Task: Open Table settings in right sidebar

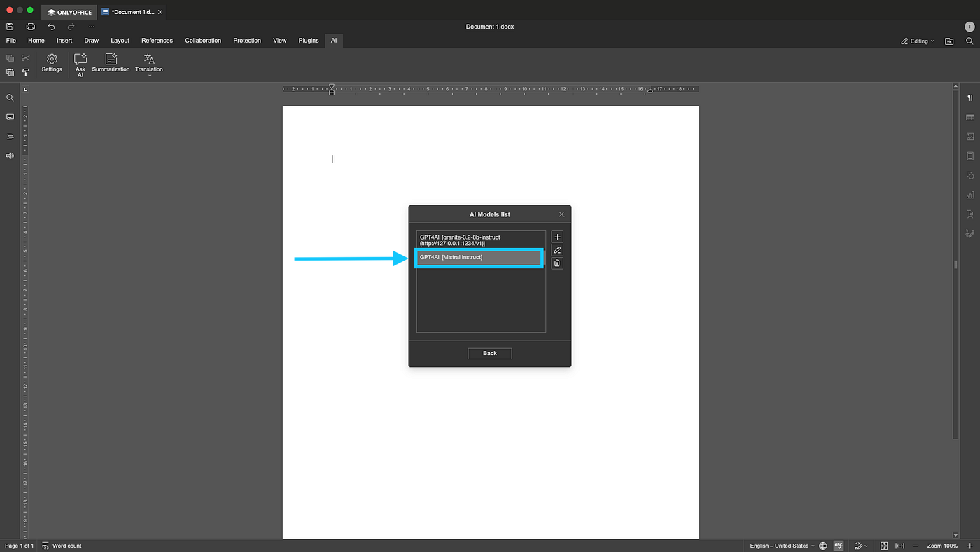Action: point(970,117)
